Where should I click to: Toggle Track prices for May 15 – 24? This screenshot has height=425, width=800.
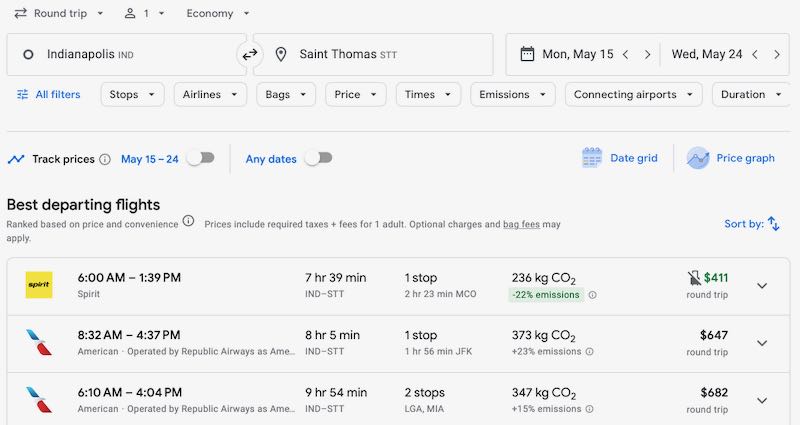click(200, 158)
